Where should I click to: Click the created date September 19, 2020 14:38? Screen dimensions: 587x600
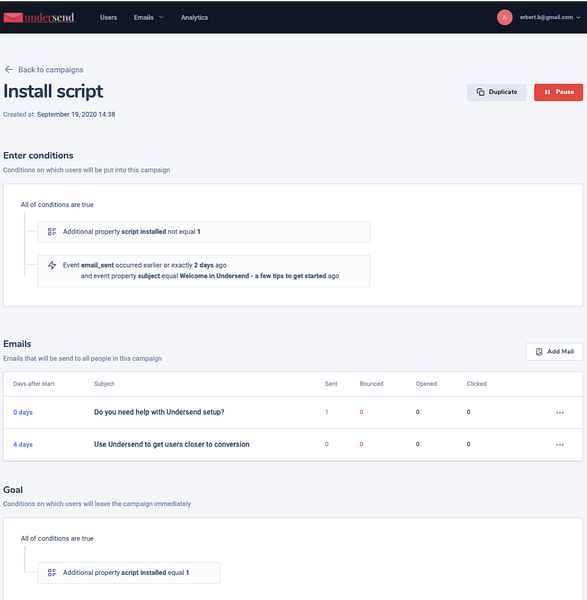(x=76, y=114)
